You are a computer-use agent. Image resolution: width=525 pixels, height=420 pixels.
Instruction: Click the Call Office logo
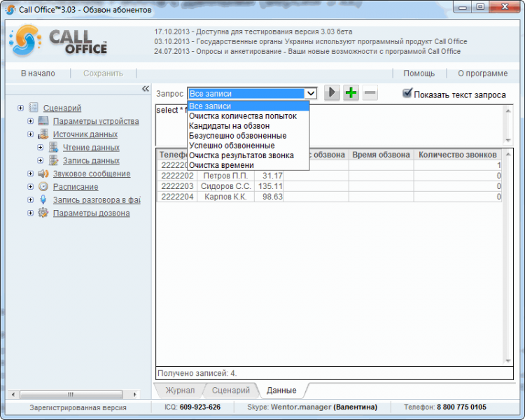pyautogui.click(x=59, y=41)
